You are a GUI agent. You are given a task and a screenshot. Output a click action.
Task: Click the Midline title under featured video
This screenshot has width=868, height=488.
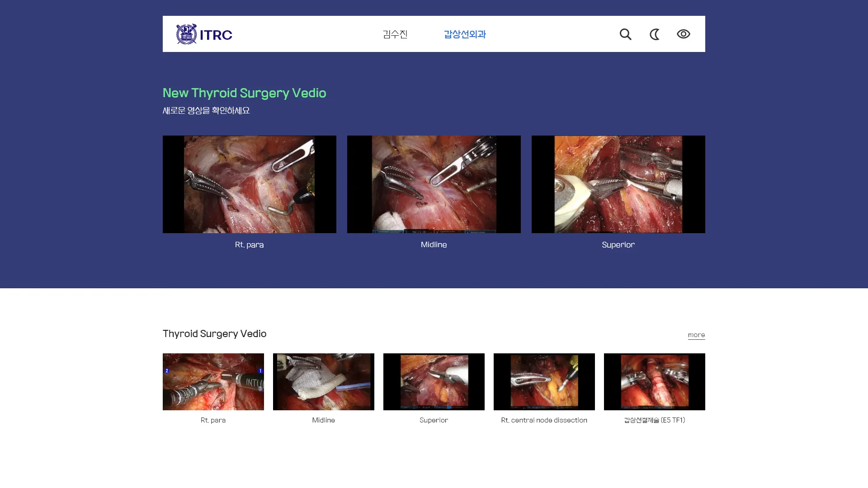coord(434,244)
